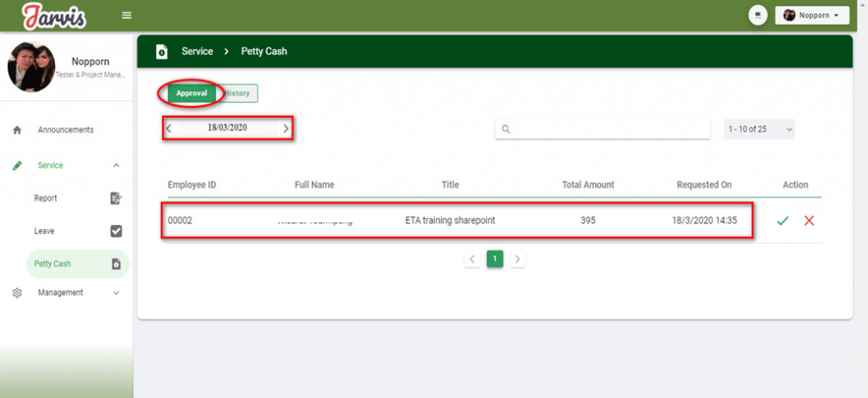Open the 1 - 10 of 25 dropdown
The width and height of the screenshot is (868, 398).
[759, 129]
